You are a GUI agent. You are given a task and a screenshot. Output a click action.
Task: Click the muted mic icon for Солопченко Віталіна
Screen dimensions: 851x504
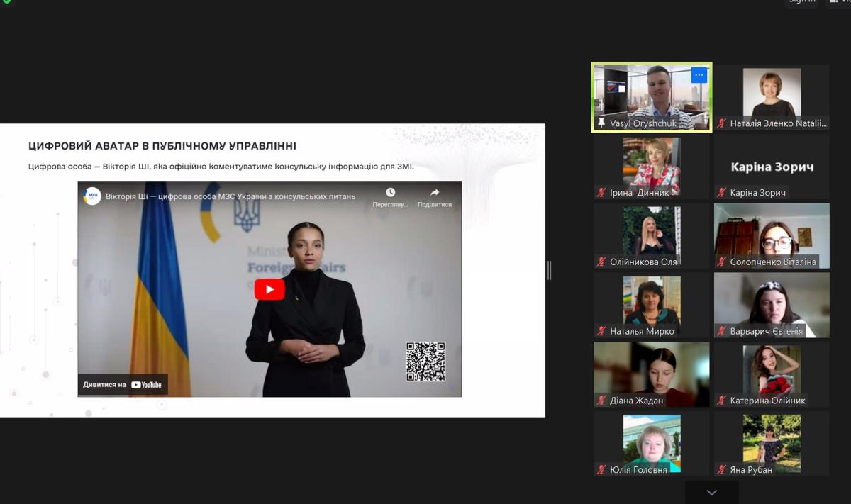[x=722, y=262]
